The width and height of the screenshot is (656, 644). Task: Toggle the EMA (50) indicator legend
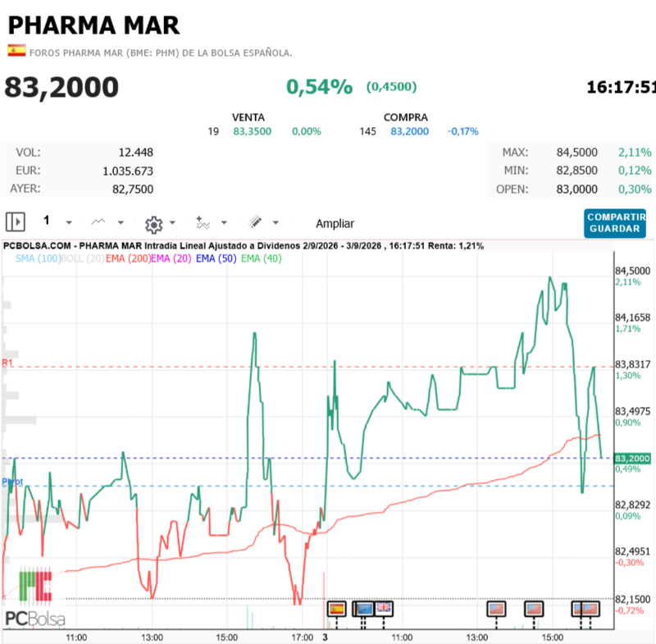(x=216, y=258)
